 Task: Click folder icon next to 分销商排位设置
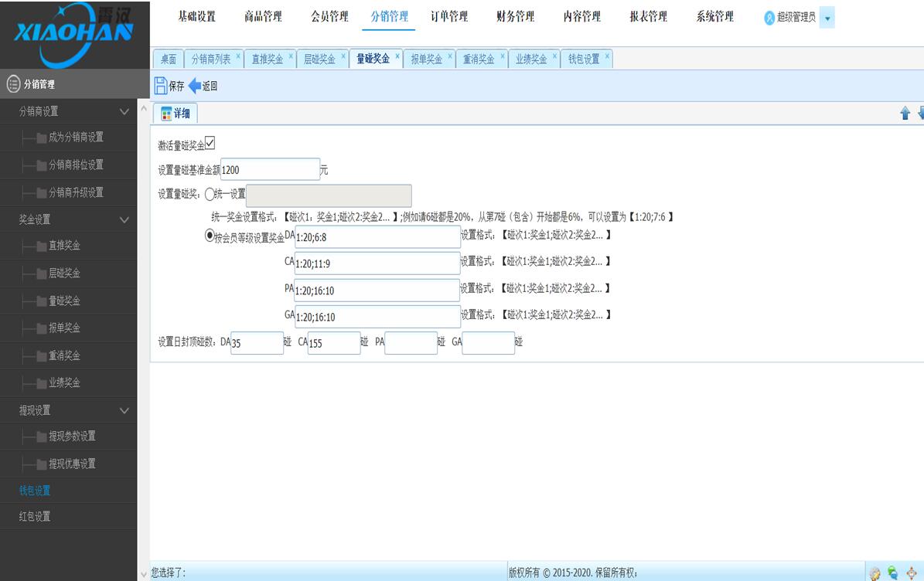click(x=42, y=165)
